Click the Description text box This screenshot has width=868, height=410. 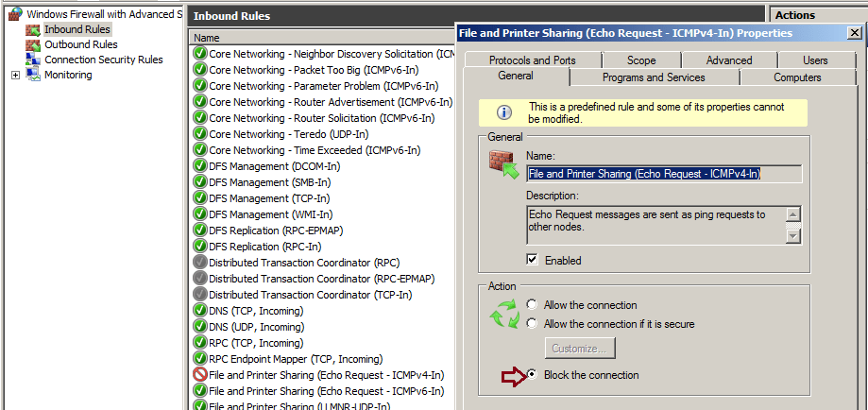coord(656,226)
